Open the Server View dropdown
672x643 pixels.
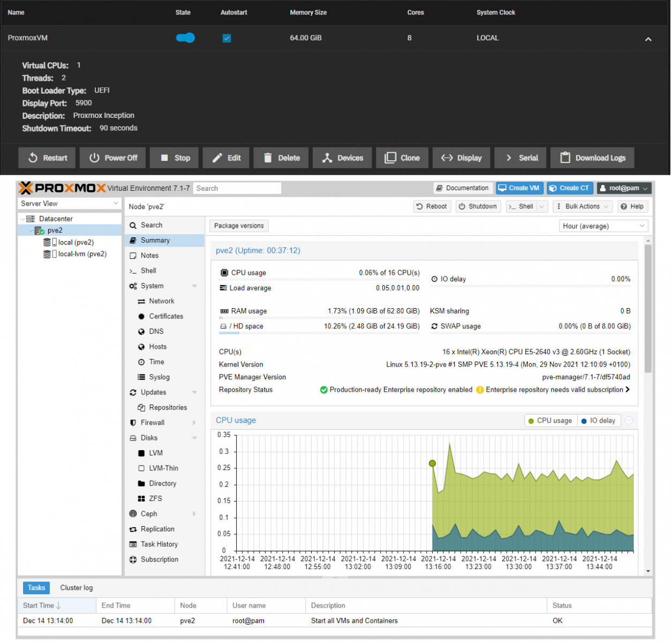(70, 204)
